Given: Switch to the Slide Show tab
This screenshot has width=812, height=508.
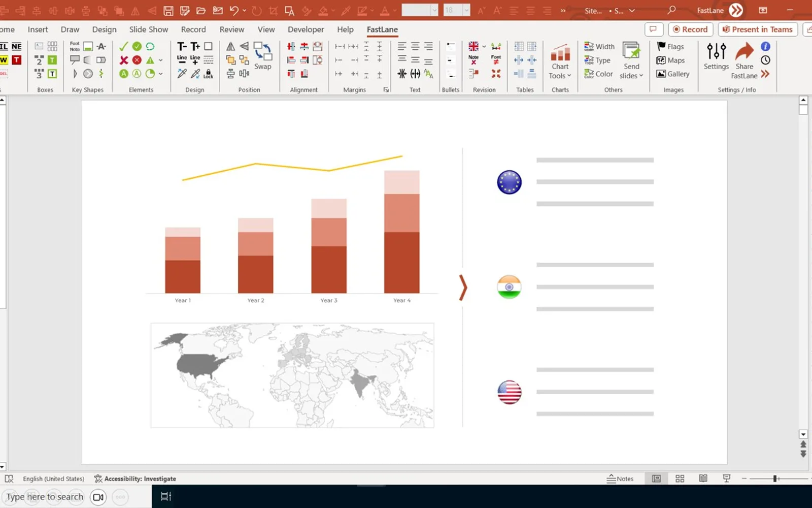Looking at the screenshot, I should point(149,29).
